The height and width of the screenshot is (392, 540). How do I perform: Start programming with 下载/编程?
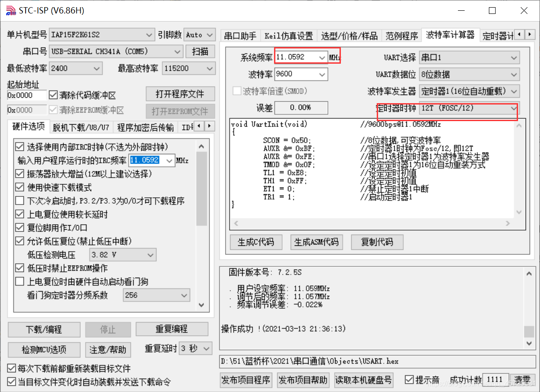44,329
